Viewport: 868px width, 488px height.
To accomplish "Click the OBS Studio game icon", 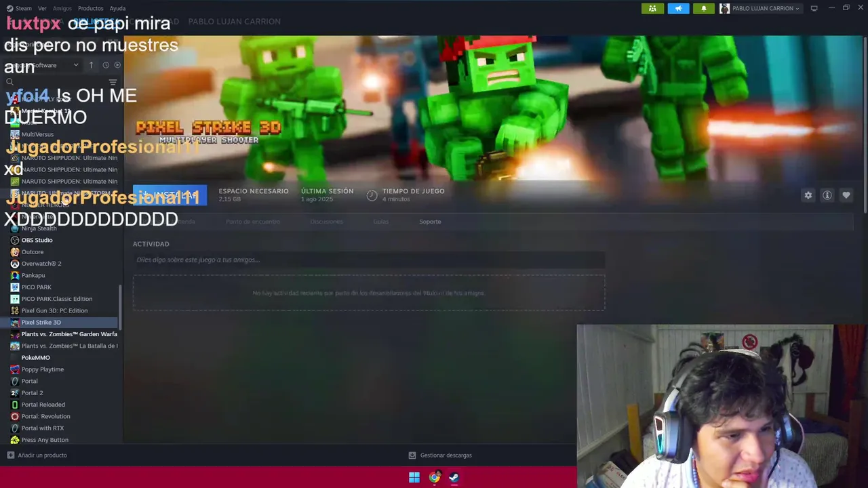I will point(15,240).
